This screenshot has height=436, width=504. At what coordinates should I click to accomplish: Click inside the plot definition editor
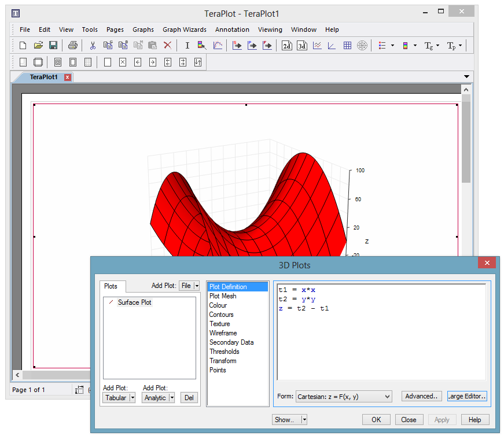381,332
